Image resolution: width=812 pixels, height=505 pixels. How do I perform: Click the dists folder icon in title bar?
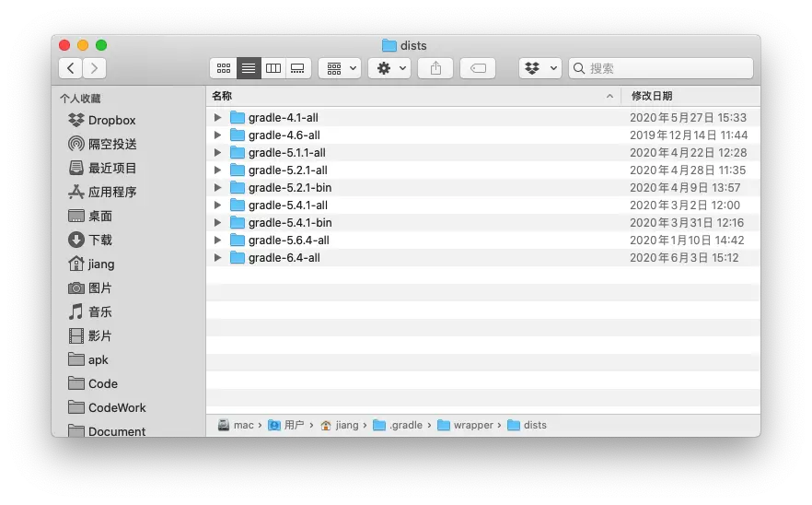[x=389, y=46]
